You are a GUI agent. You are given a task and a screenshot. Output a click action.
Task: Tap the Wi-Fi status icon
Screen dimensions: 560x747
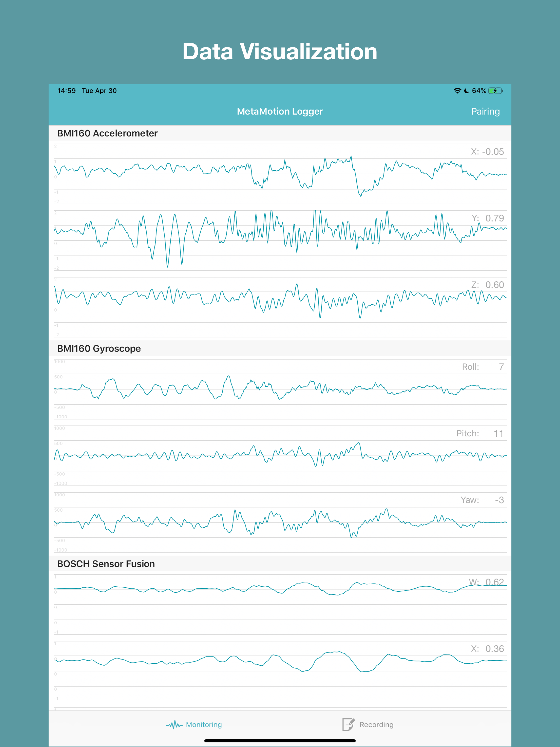tap(457, 91)
